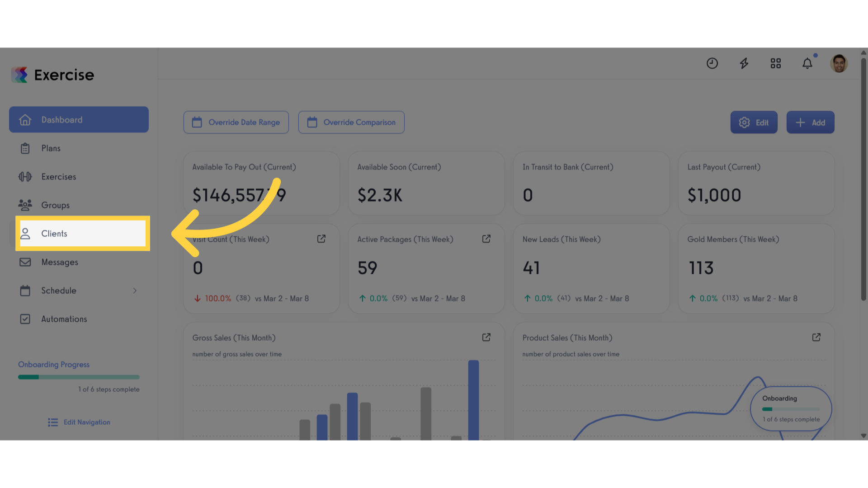Click the Edit dashboard button
The width and height of the screenshot is (868, 488).
[x=754, y=122]
